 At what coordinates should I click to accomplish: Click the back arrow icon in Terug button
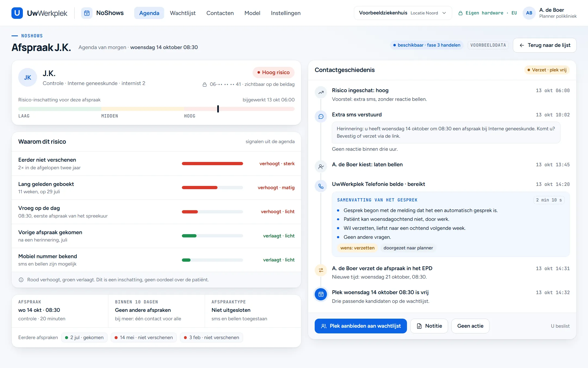pos(522,45)
